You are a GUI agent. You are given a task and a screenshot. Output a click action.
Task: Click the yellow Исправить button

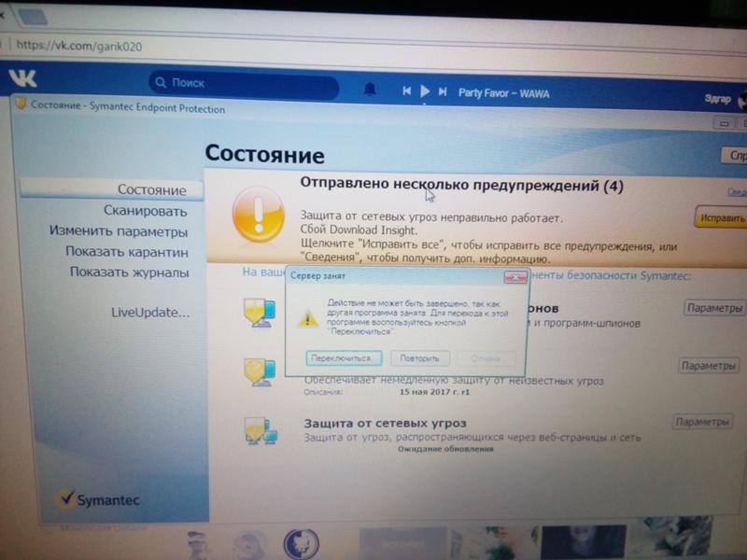click(x=721, y=218)
